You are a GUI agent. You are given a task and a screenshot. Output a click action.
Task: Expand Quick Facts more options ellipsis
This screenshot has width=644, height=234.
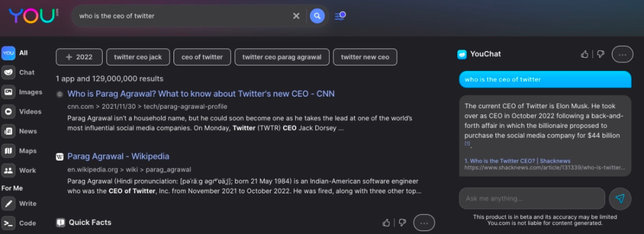click(x=424, y=223)
